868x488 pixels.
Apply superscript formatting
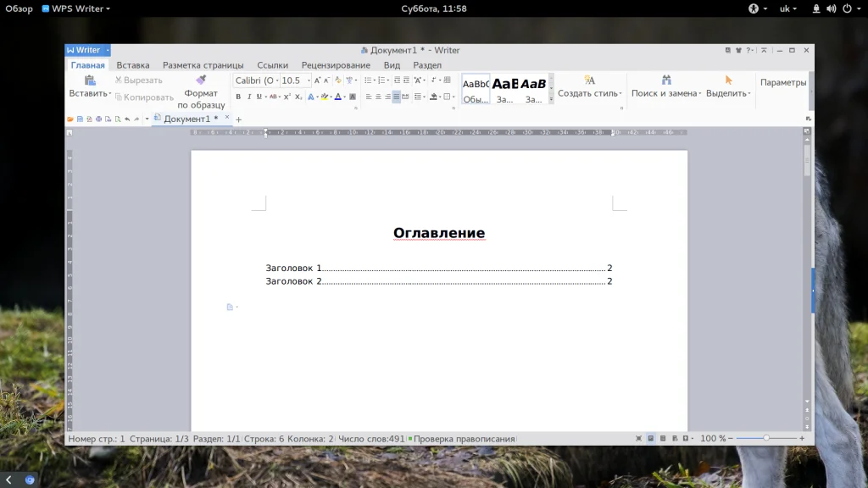click(x=287, y=97)
